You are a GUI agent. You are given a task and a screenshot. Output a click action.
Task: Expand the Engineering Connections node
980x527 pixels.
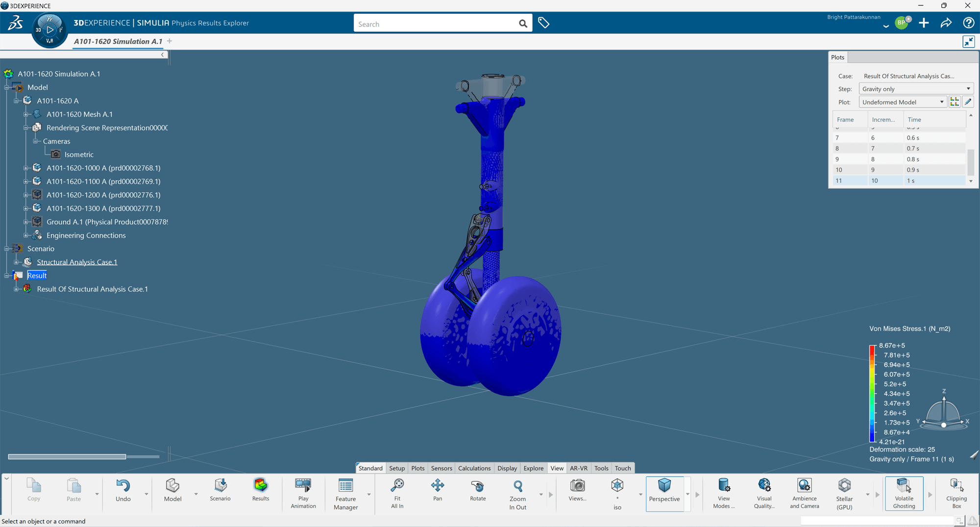click(26, 235)
